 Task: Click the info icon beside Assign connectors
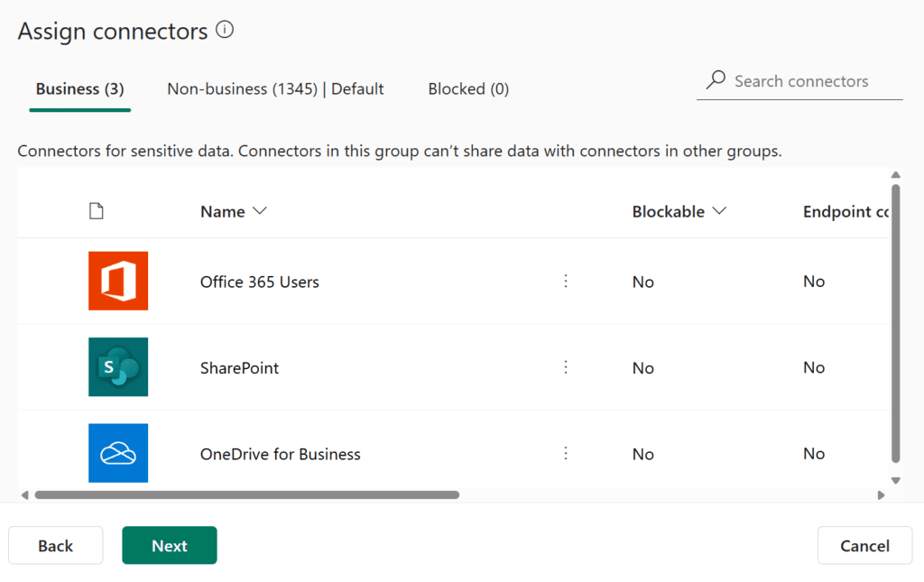click(225, 30)
